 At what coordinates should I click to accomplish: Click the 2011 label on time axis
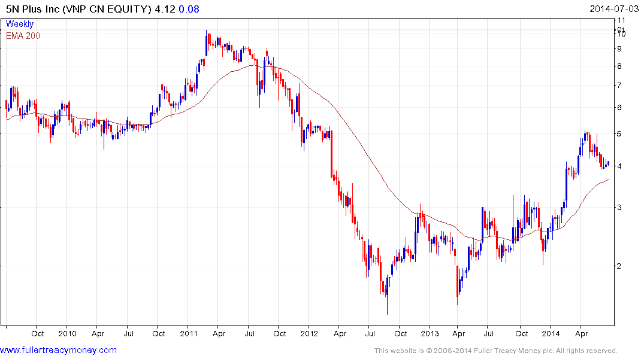(x=189, y=333)
